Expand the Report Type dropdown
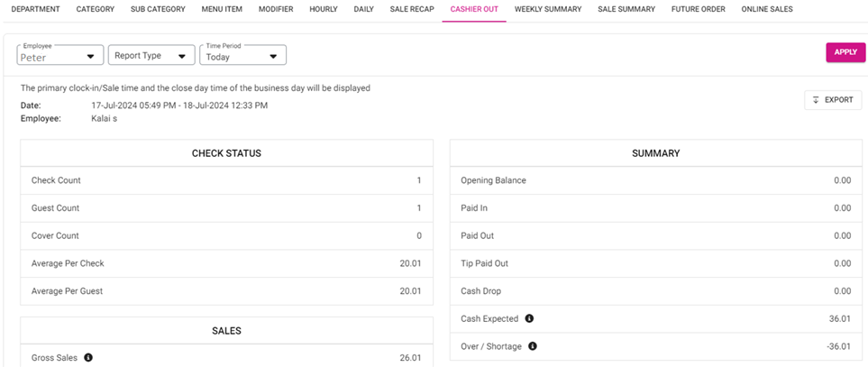 pyautogui.click(x=151, y=56)
